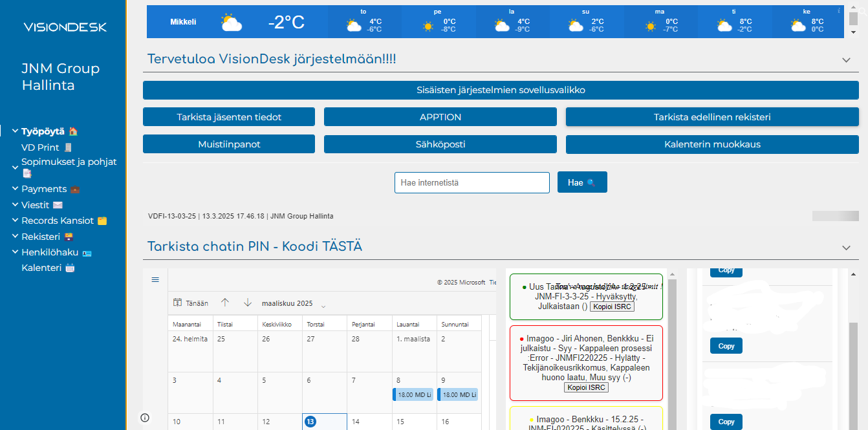The height and width of the screenshot is (430, 868).
Task: Open the 18.00 MD event on Saturday 8
Action: (x=413, y=394)
